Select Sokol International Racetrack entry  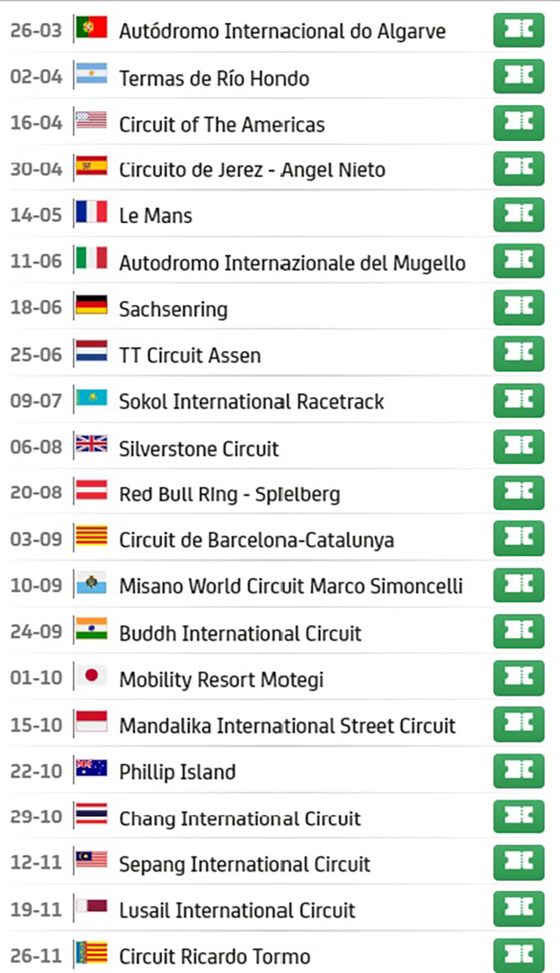(251, 401)
